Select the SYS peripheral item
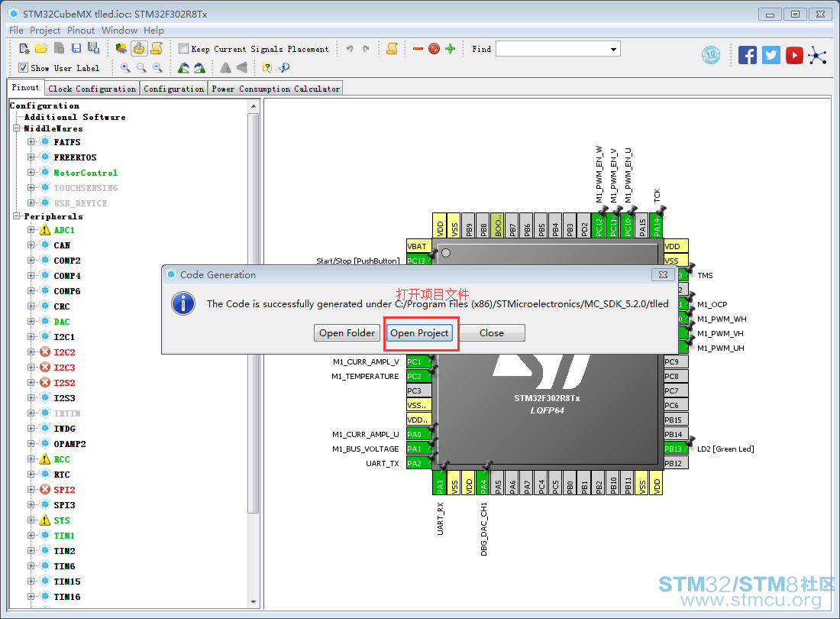 (x=62, y=520)
